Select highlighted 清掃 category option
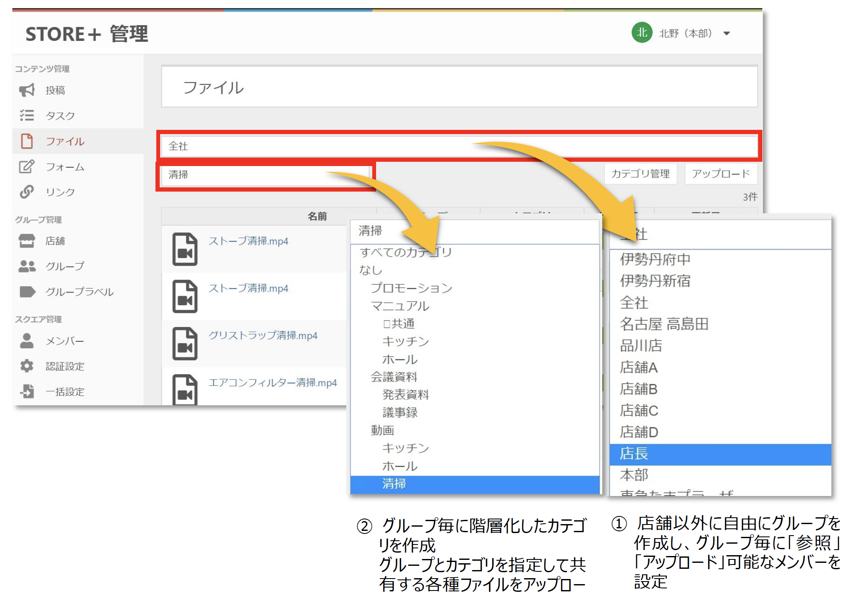The image size is (868, 602). pos(475,484)
